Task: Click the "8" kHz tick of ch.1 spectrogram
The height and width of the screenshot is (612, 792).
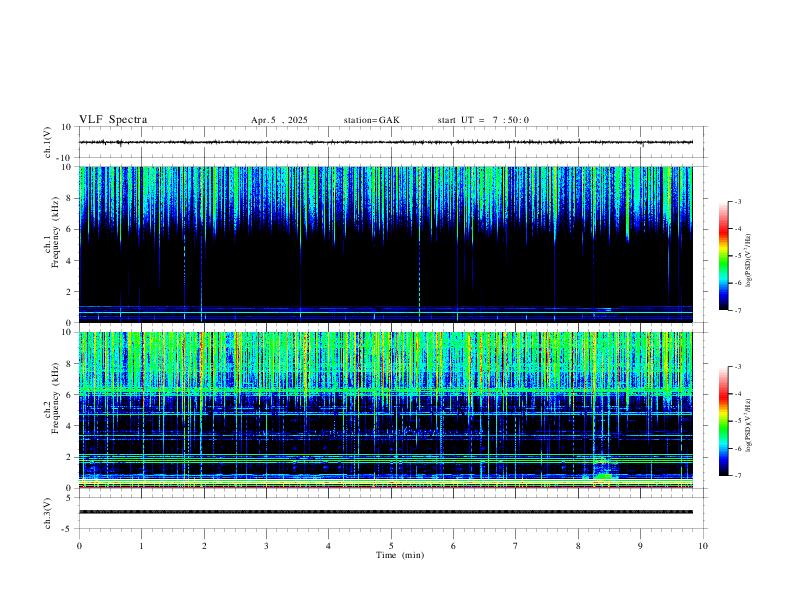Action: tap(70, 198)
